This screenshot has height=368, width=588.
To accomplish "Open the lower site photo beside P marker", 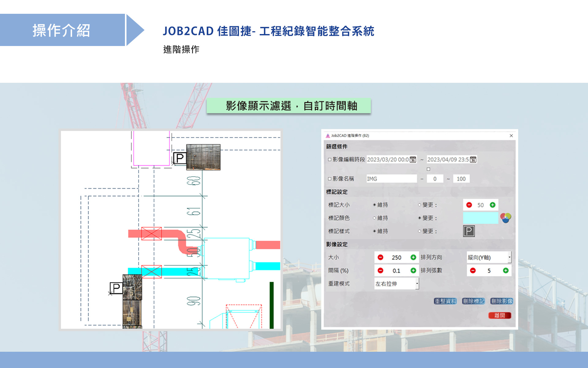I will [x=132, y=287].
